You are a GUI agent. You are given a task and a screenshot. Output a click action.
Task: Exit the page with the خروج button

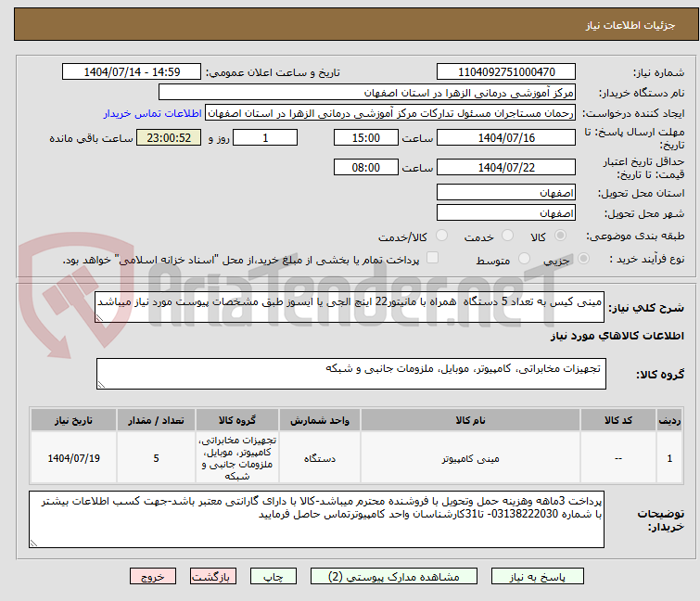coord(153,576)
